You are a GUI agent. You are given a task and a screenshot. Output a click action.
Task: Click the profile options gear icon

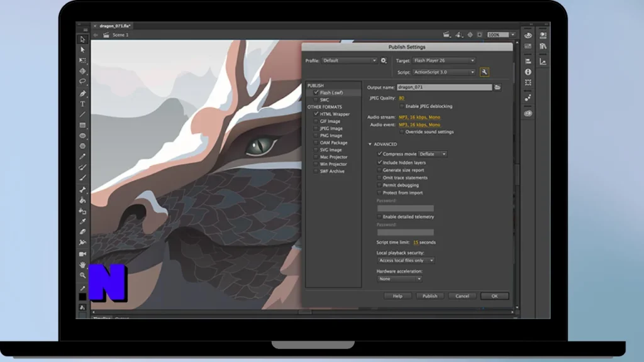tap(384, 61)
